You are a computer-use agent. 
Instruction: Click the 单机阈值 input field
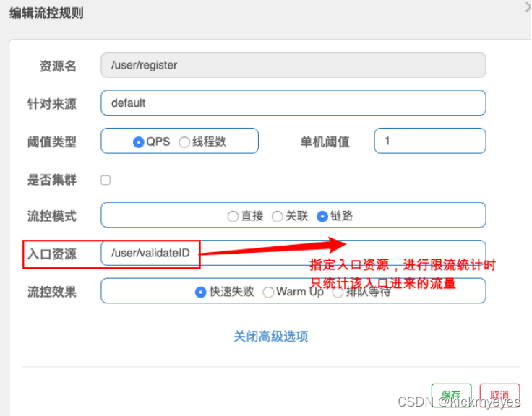coord(430,141)
